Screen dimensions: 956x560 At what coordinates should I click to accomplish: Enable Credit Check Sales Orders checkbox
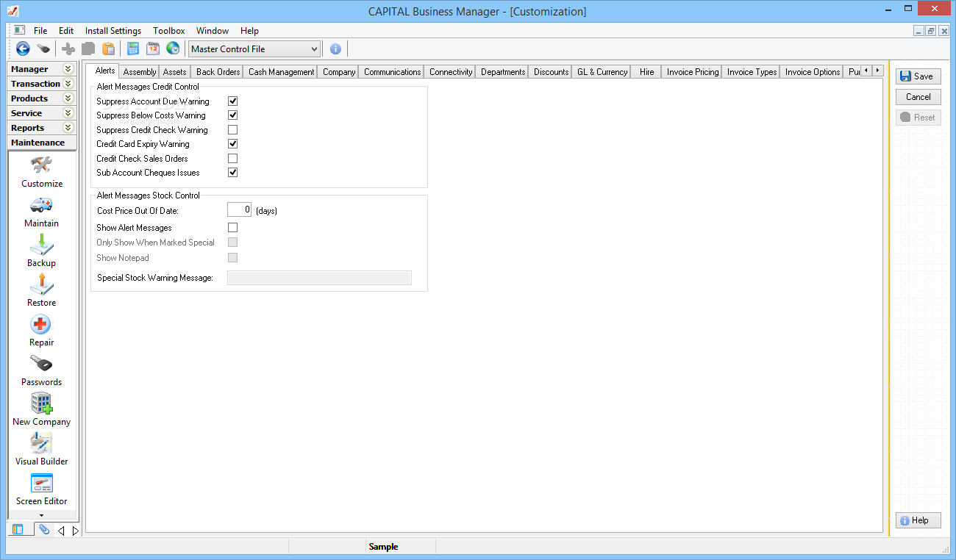click(x=232, y=158)
